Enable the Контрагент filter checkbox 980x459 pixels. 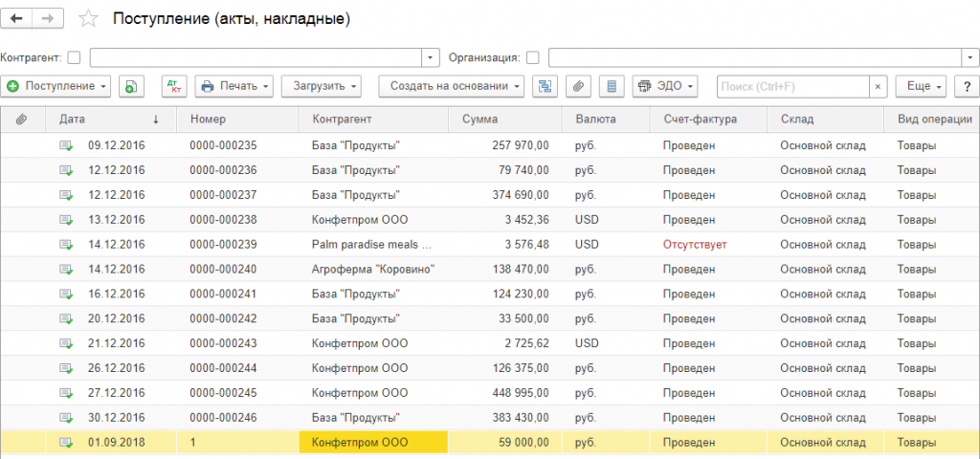coord(74,57)
